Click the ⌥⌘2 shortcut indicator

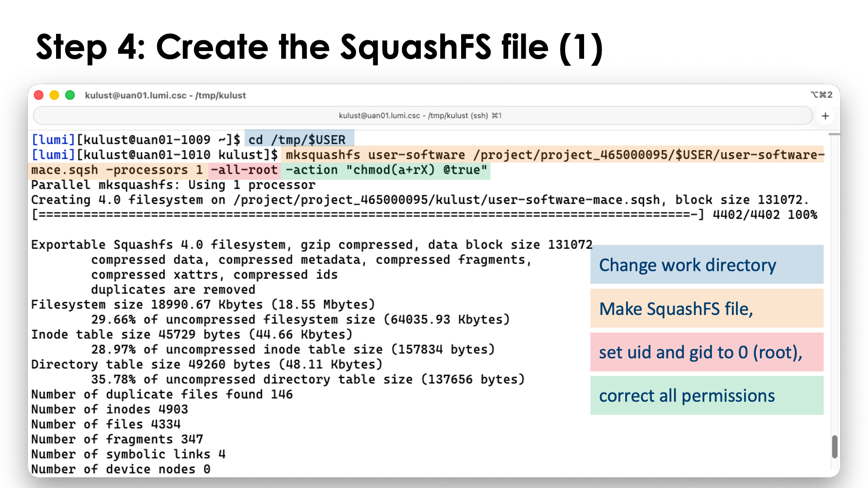[x=823, y=95]
